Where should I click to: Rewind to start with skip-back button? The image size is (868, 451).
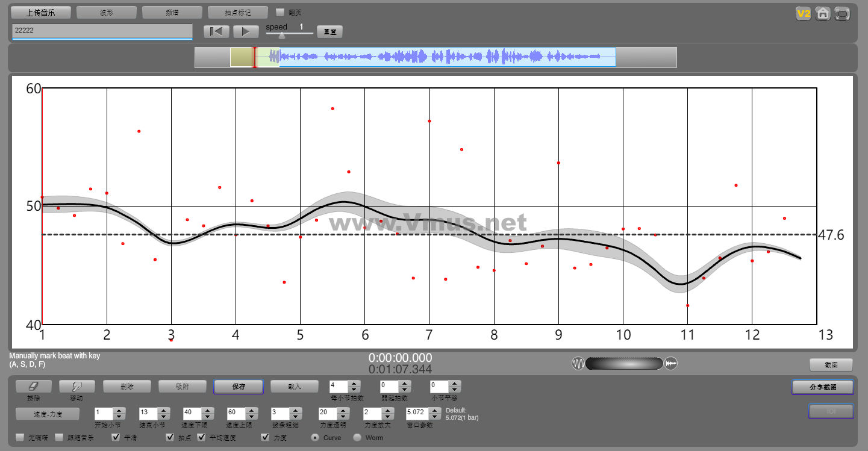click(x=216, y=32)
